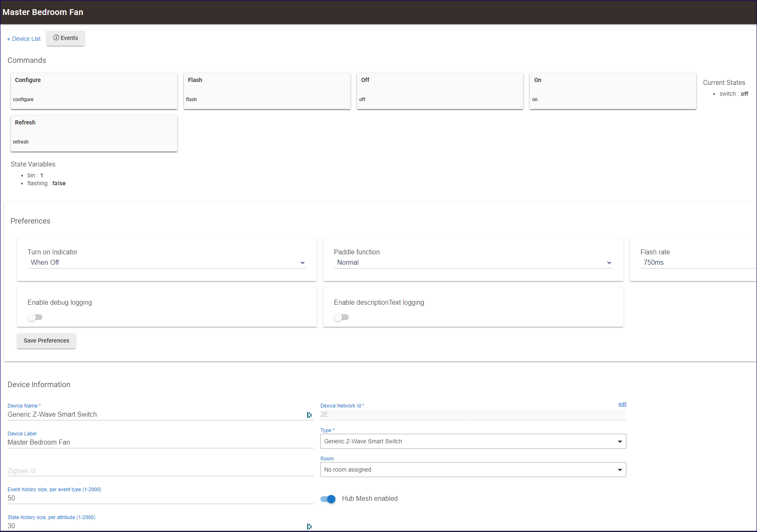Image resolution: width=757 pixels, height=532 pixels.
Task: Disable the Hub Mesh enabled switch
Action: (328, 499)
